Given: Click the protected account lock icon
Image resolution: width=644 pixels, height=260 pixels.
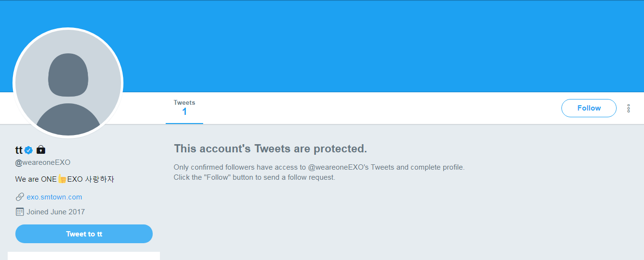Looking at the screenshot, I should (41, 149).
